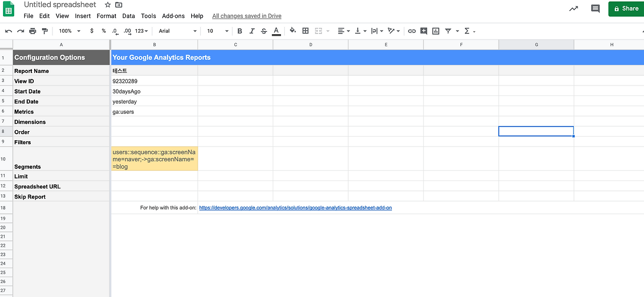Increase decimal places icon

pos(127,31)
